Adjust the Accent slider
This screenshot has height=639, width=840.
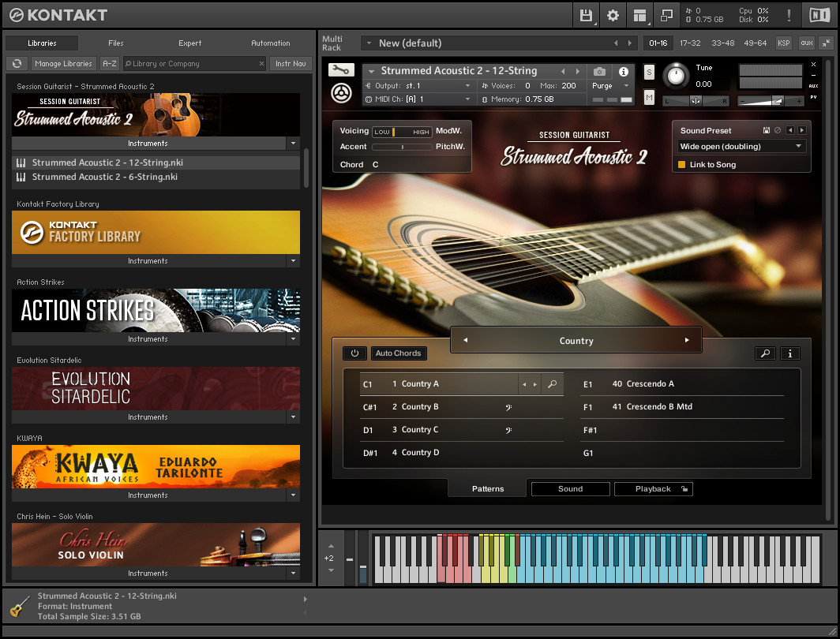pyautogui.click(x=402, y=147)
